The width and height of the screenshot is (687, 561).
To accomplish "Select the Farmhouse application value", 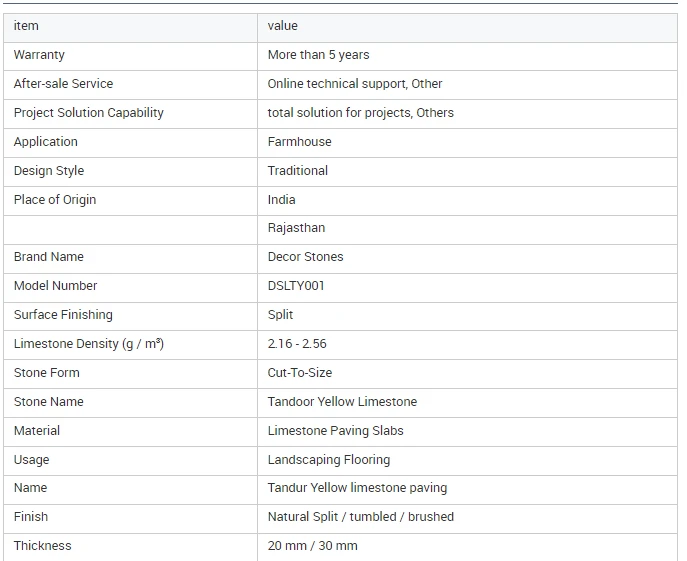I will tap(299, 142).
